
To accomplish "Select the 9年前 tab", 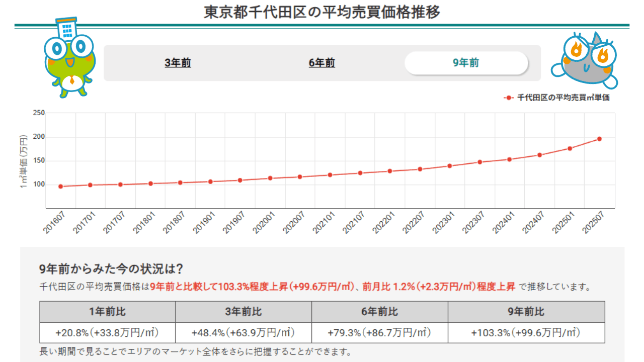I will tap(466, 63).
